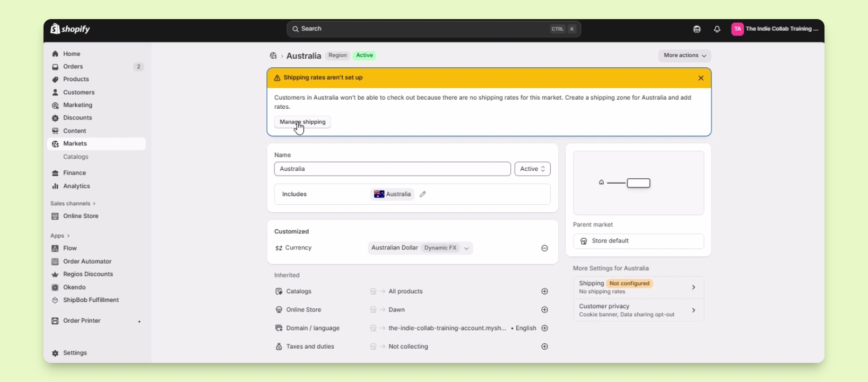
Task: Click the "Region" badge in header
Action: pos(337,56)
